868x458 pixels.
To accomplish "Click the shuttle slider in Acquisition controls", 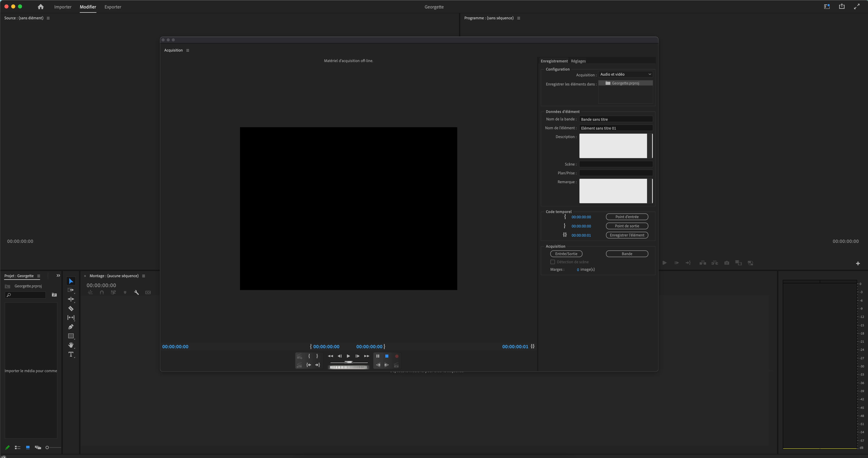I will (x=348, y=362).
